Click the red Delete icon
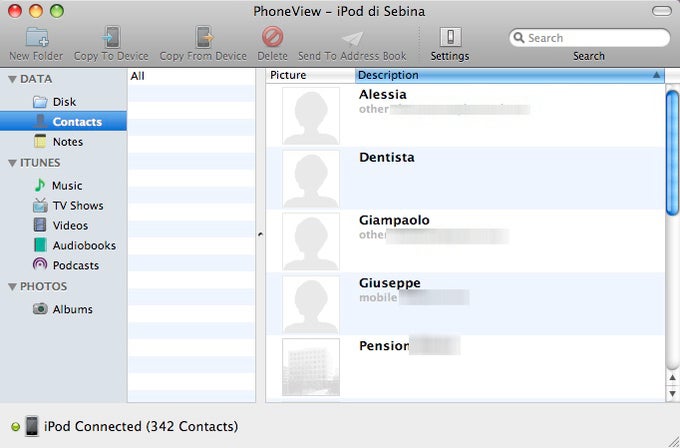This screenshot has width=680, height=448. tap(272, 36)
